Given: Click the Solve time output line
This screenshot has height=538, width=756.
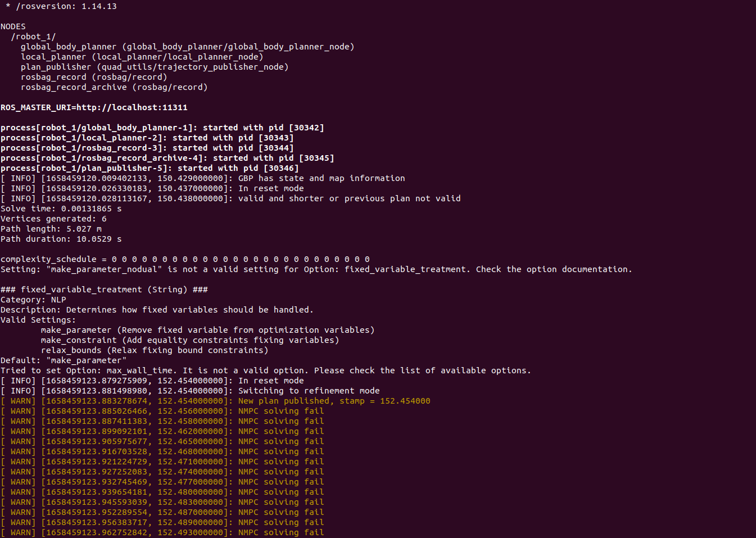Looking at the screenshot, I should pyautogui.click(x=61, y=208).
